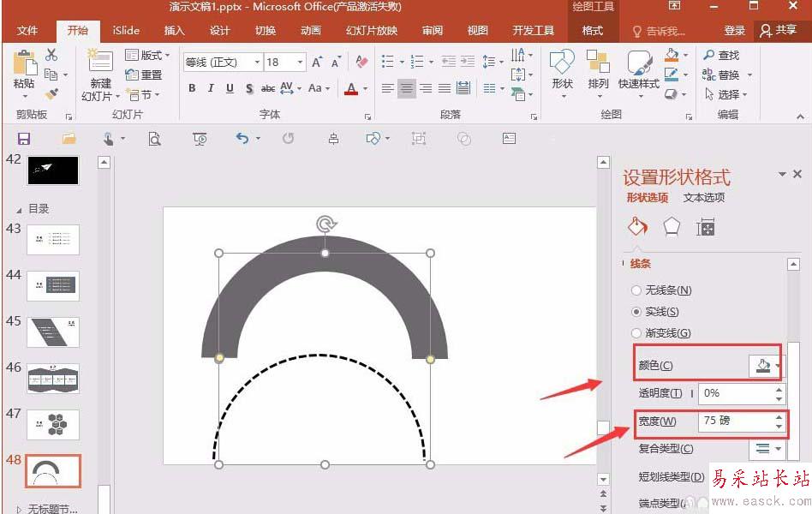Open the 文本选项 tab
The width and height of the screenshot is (812, 514).
click(704, 197)
